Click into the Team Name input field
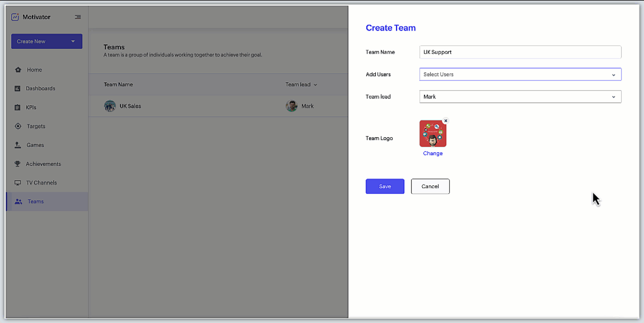Viewport: 644px width, 323px height. pos(520,52)
